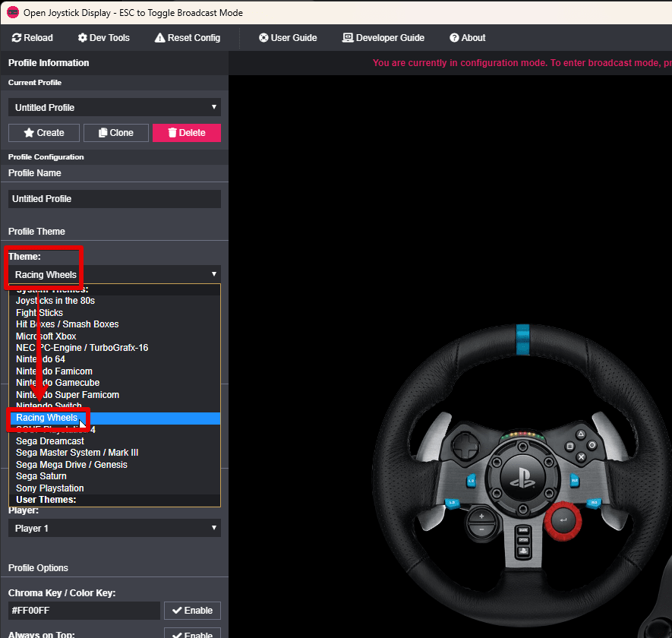Click the Profile Name input field
This screenshot has height=638, width=672.
coord(115,199)
